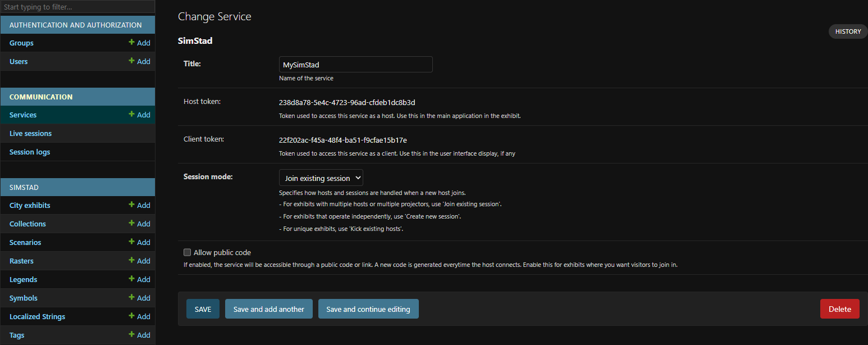Click the Title input field
Screen dimensions: 868x345
pyautogui.click(x=356, y=65)
